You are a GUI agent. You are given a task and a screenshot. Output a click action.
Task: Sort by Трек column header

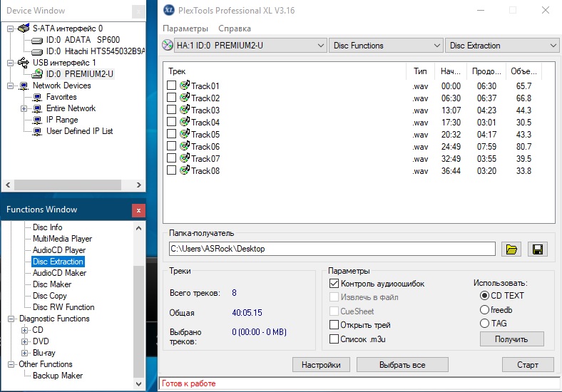(285, 71)
